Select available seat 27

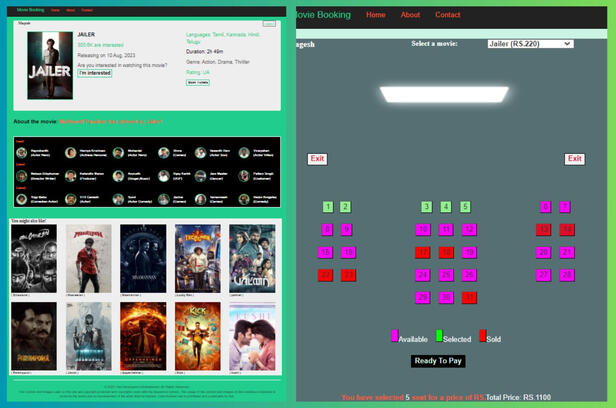pos(544,275)
